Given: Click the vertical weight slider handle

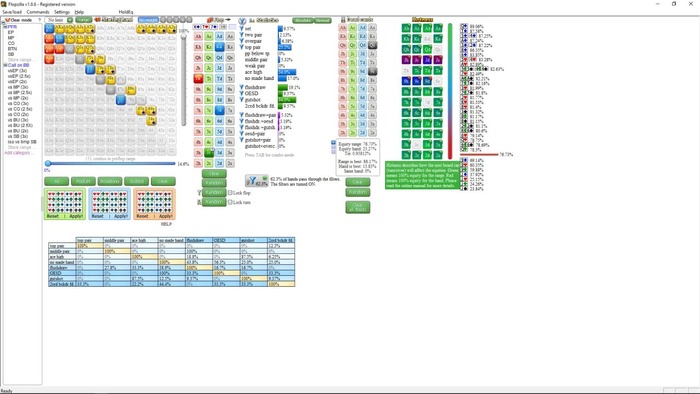Looking at the screenshot, I should pos(183,37).
